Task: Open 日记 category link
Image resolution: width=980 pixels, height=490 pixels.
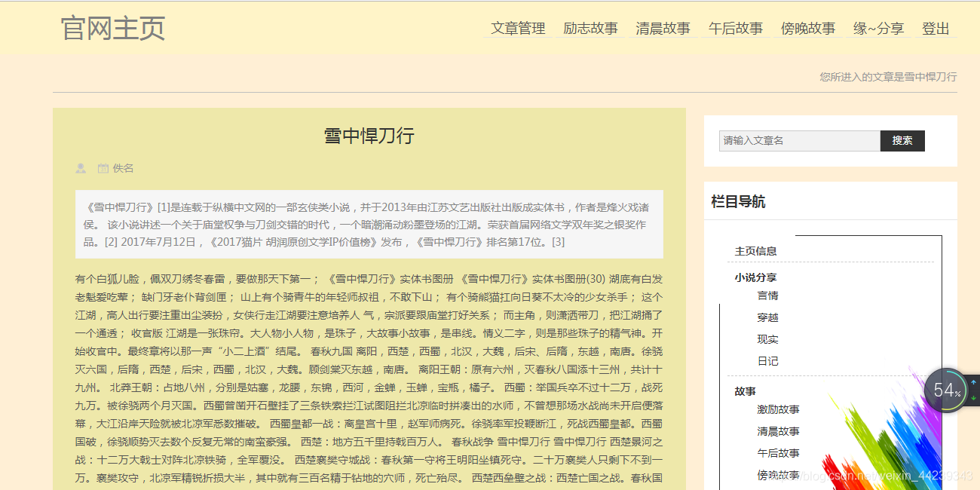Action: click(x=768, y=361)
